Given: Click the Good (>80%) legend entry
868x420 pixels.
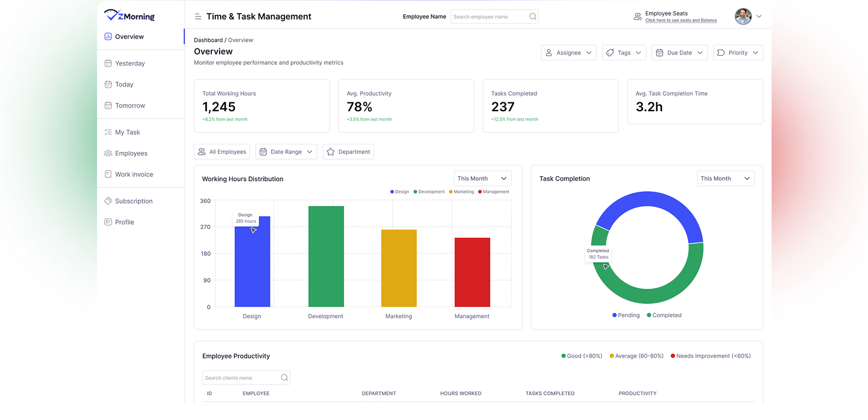Looking at the screenshot, I should tap(582, 356).
